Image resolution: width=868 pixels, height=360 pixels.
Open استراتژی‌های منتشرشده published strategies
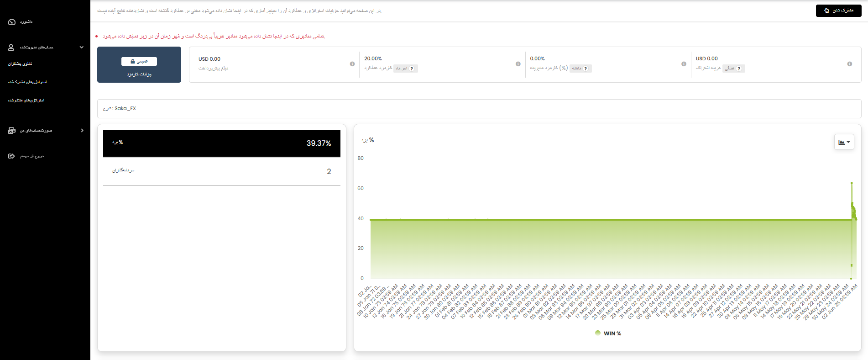tap(26, 100)
